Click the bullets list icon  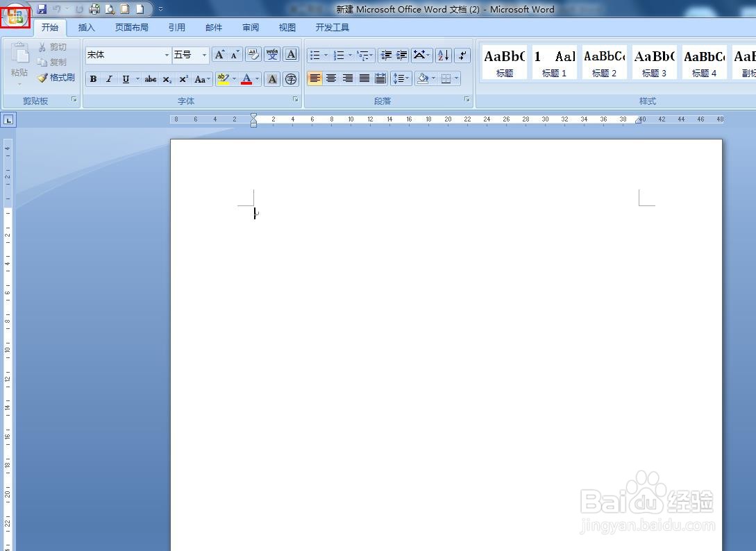point(315,56)
